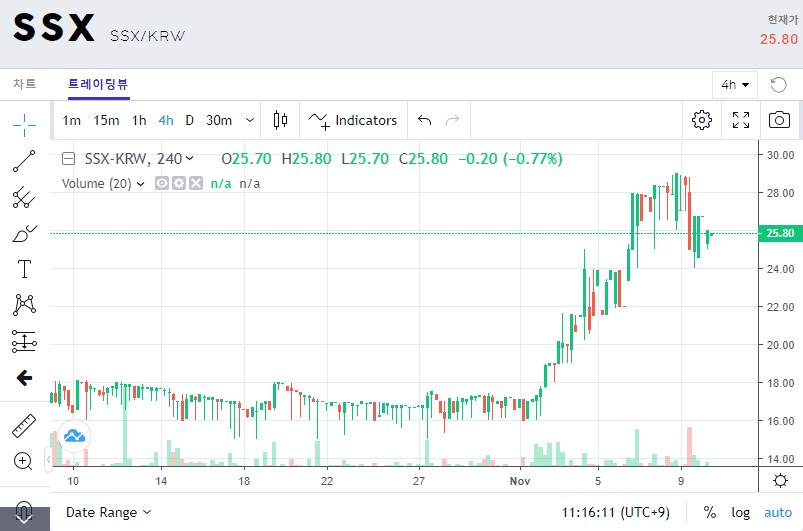The width and height of the screenshot is (803, 531).
Task: Collapse the SSX-KRW legend with minus box
Action: pos(69,159)
